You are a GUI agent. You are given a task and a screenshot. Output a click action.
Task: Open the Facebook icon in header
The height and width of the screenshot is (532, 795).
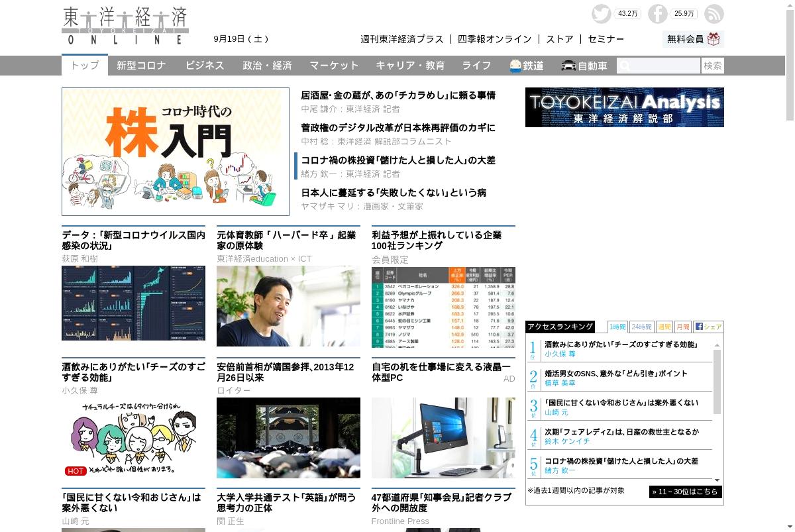[x=658, y=14]
